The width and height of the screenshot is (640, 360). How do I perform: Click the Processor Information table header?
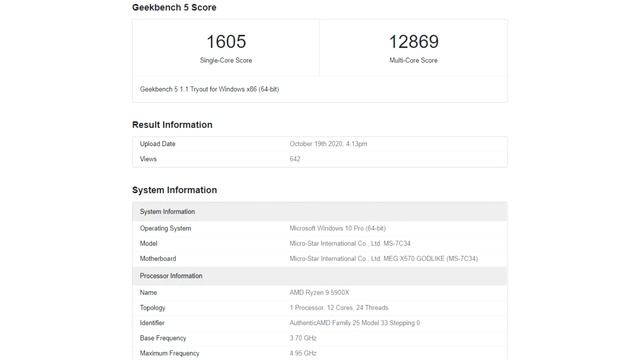320,276
